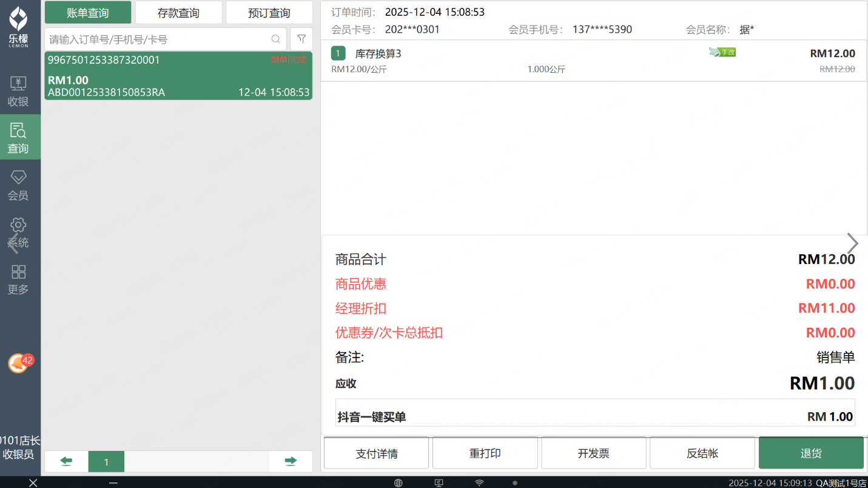This screenshot has height=488, width=868.
Task: Click the 重打印 reprint button
Action: pyautogui.click(x=485, y=453)
